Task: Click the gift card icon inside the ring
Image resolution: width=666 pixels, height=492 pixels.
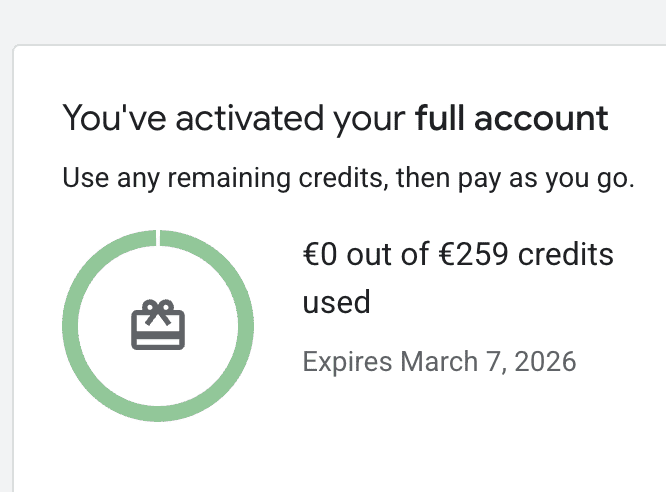Action: pyautogui.click(x=158, y=326)
